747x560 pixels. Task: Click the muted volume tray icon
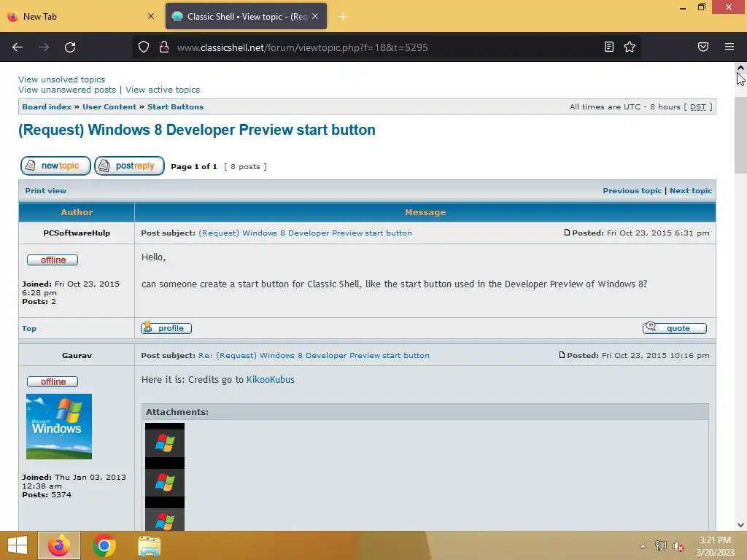[x=678, y=546]
